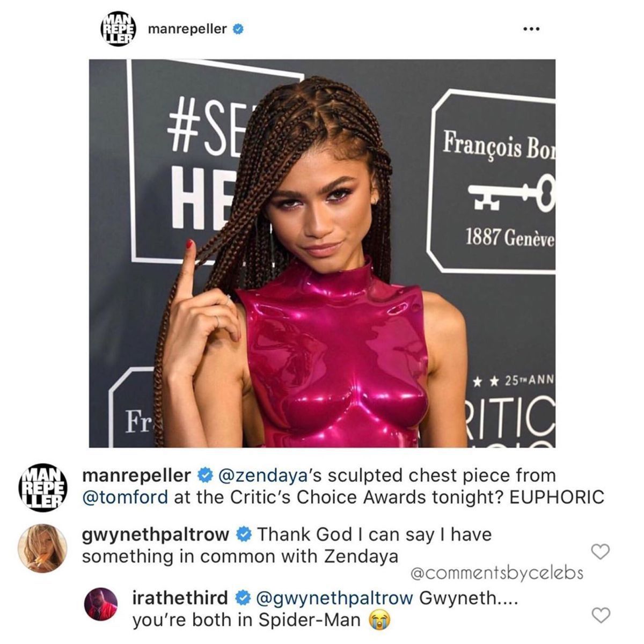Like irathethird's reply with the heart

[x=600, y=614]
